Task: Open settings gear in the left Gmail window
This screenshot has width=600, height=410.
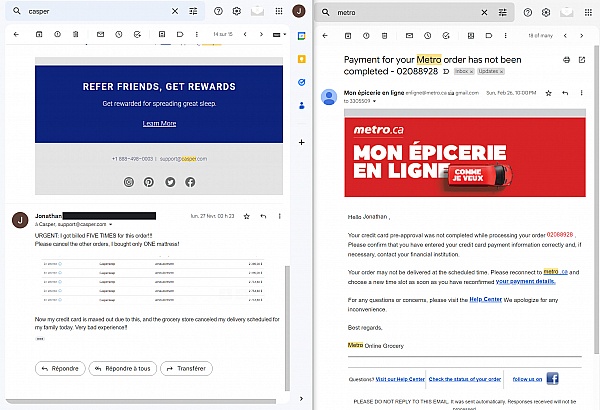Action: (x=236, y=12)
